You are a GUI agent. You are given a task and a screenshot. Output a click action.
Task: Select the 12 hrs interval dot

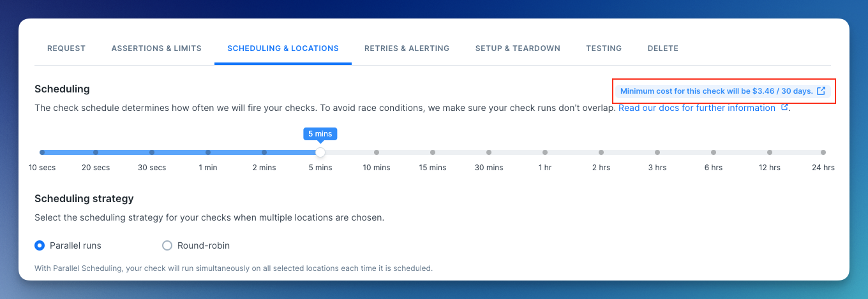[770, 152]
